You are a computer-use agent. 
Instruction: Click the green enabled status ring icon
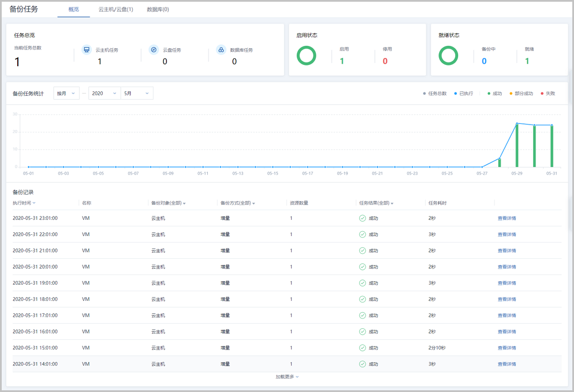(x=307, y=56)
